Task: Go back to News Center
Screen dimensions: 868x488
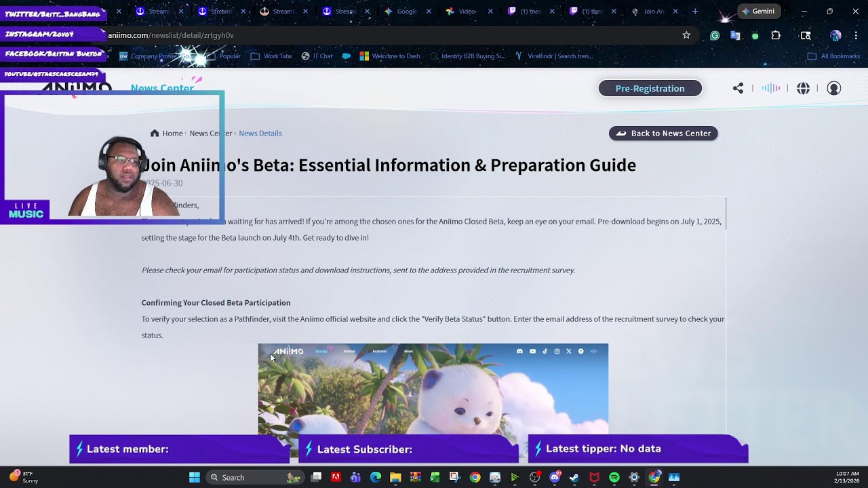Action: (663, 133)
